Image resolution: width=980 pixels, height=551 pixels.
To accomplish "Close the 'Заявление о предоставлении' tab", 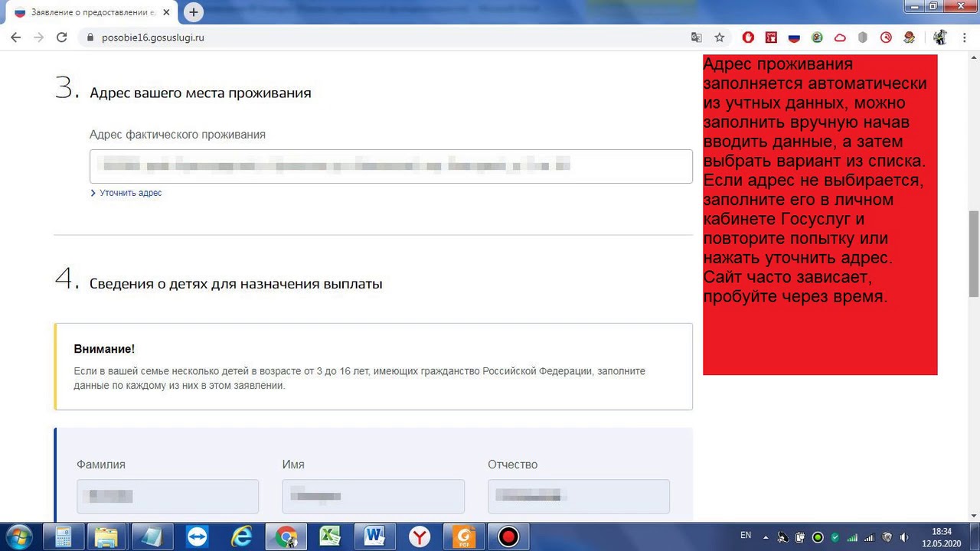I will pyautogui.click(x=166, y=13).
